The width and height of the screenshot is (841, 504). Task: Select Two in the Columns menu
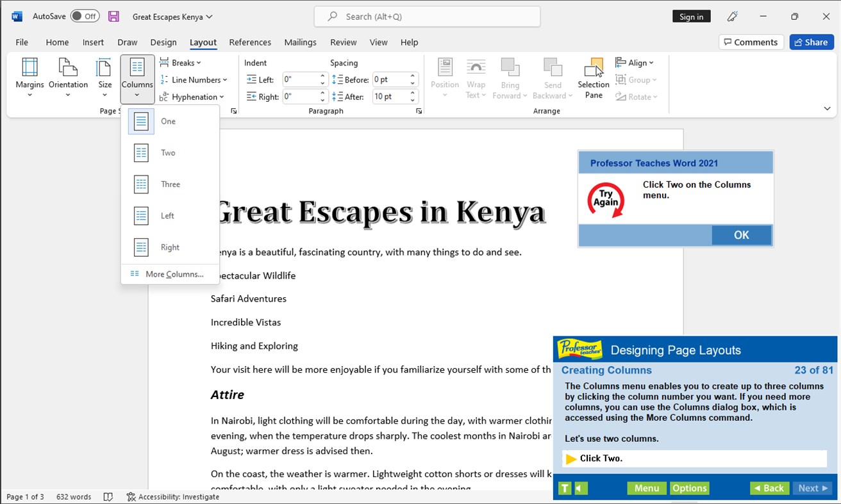(x=168, y=152)
